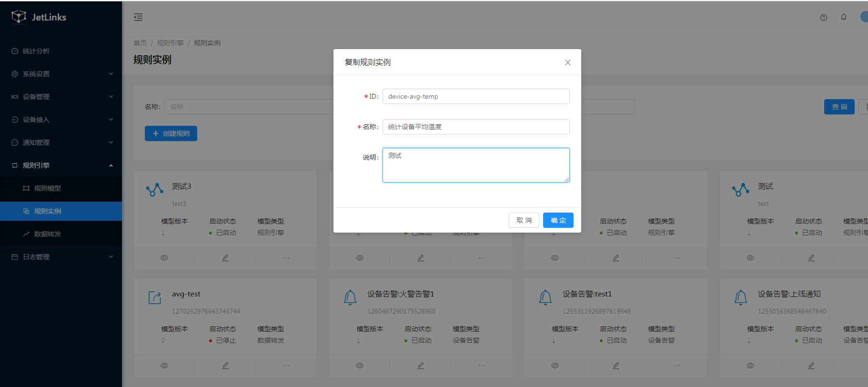Image resolution: width=868 pixels, height=387 pixels.
Task: Open the notifications bell icon
Action: pyautogui.click(x=844, y=17)
